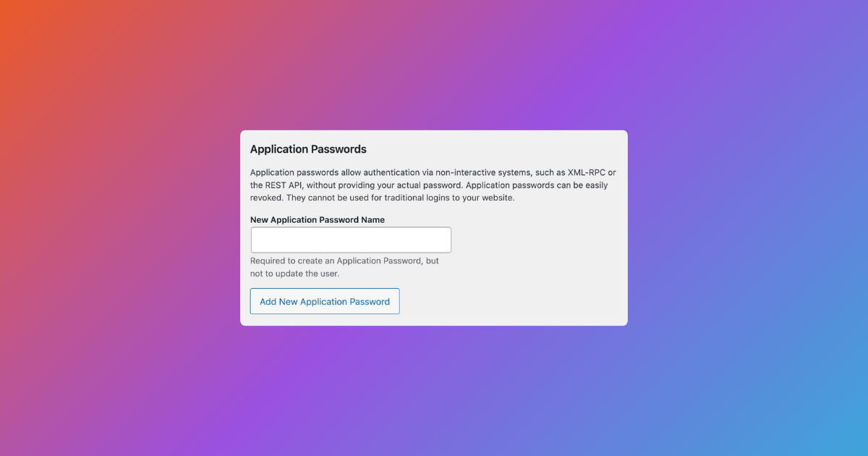Click the description paragraph mentioning XML-RPC
Viewport: 868px width, 456px height.
(433, 172)
